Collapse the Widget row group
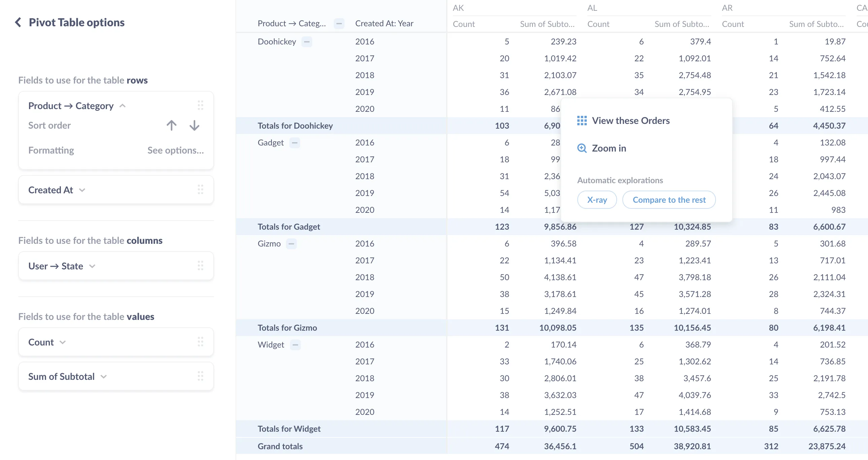The height and width of the screenshot is (460, 868). (x=295, y=344)
